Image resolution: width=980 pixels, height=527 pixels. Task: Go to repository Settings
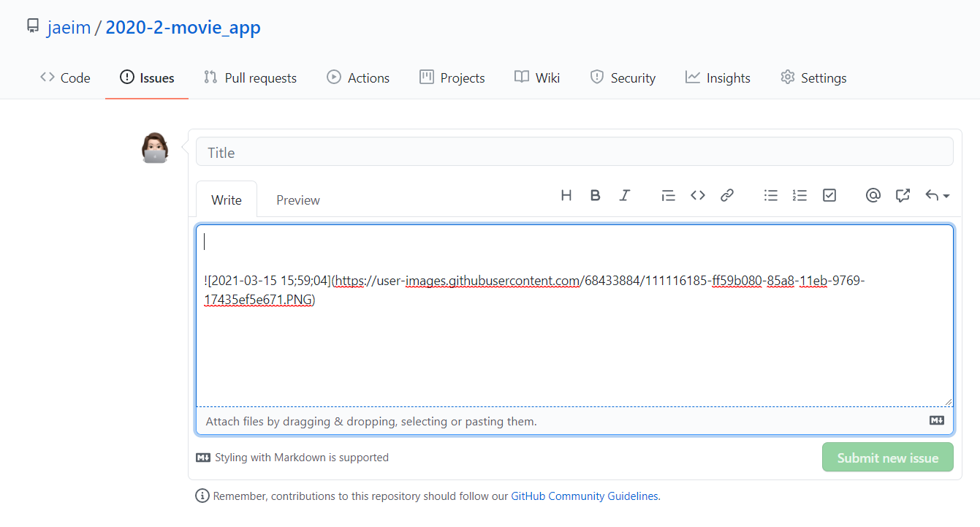tap(813, 77)
